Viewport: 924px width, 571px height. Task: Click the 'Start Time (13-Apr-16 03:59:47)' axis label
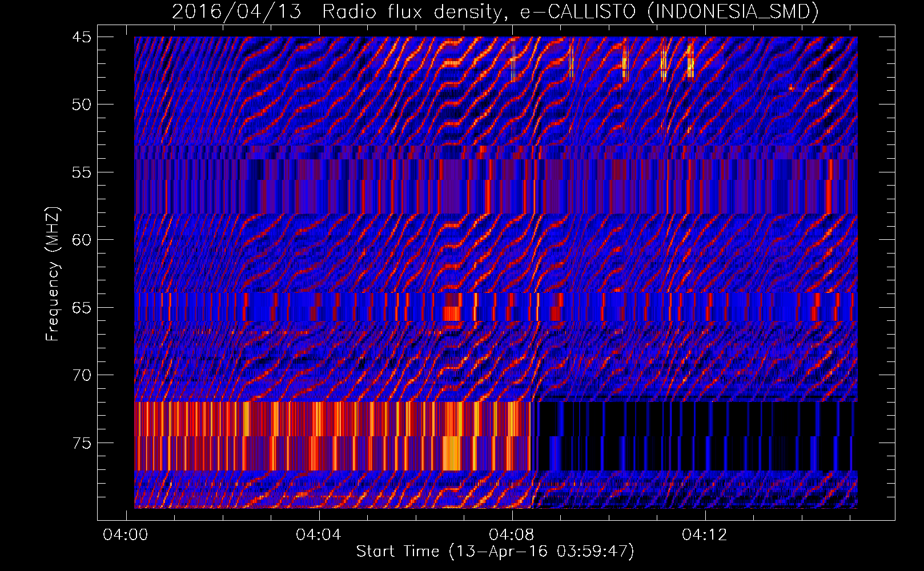pos(495,552)
